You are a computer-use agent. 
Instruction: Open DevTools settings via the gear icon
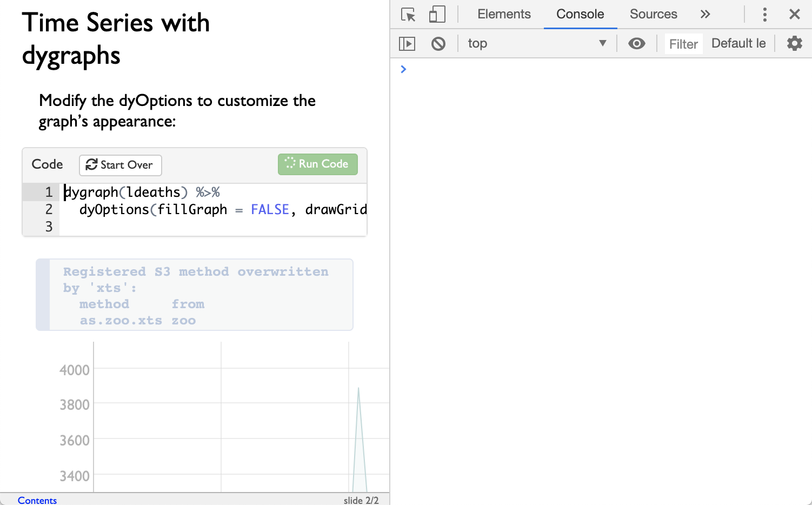[794, 43]
